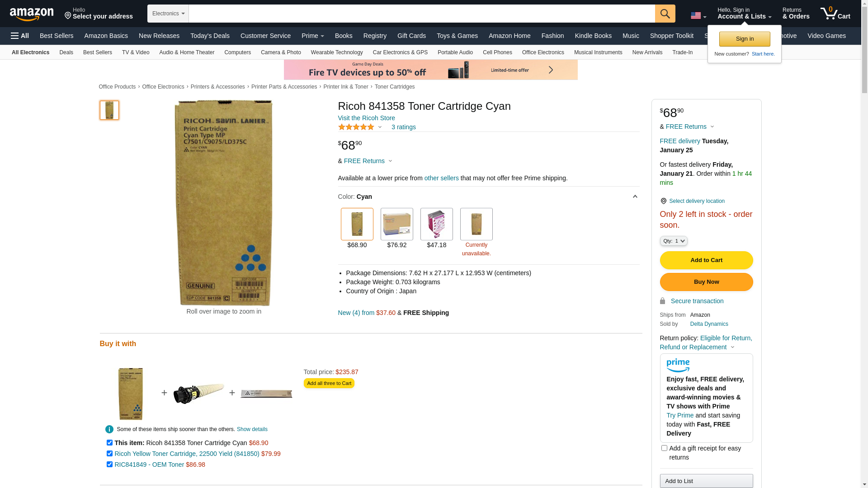This screenshot has height=488, width=868.
Task: Click the info icon beside shipping note
Action: click(109, 429)
